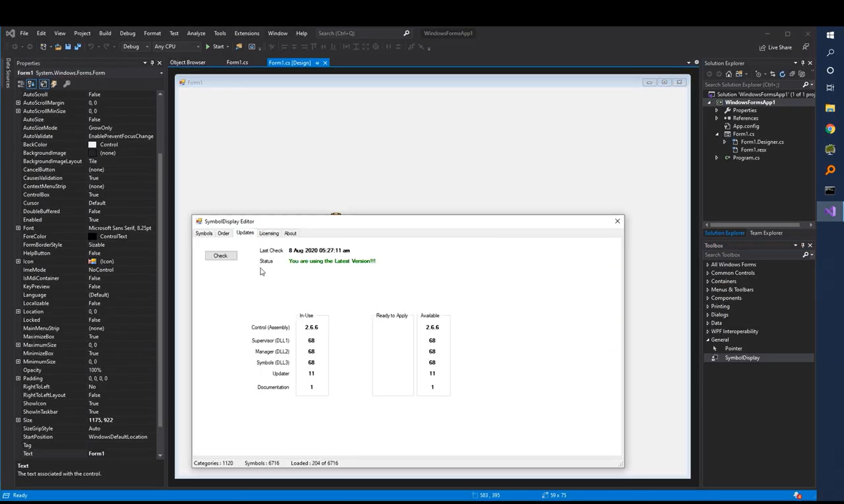
Task: Click the Refresh icon in Solution Explorer
Action: point(782,74)
